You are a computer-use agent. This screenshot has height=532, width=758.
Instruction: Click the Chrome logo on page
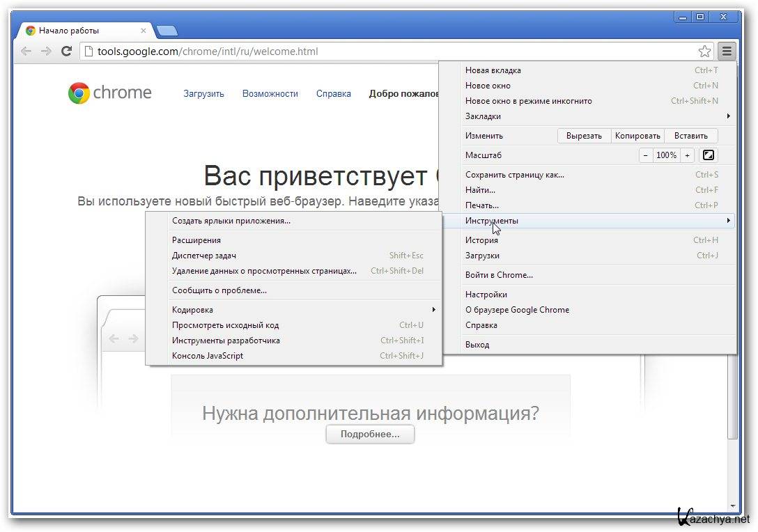tap(79, 93)
